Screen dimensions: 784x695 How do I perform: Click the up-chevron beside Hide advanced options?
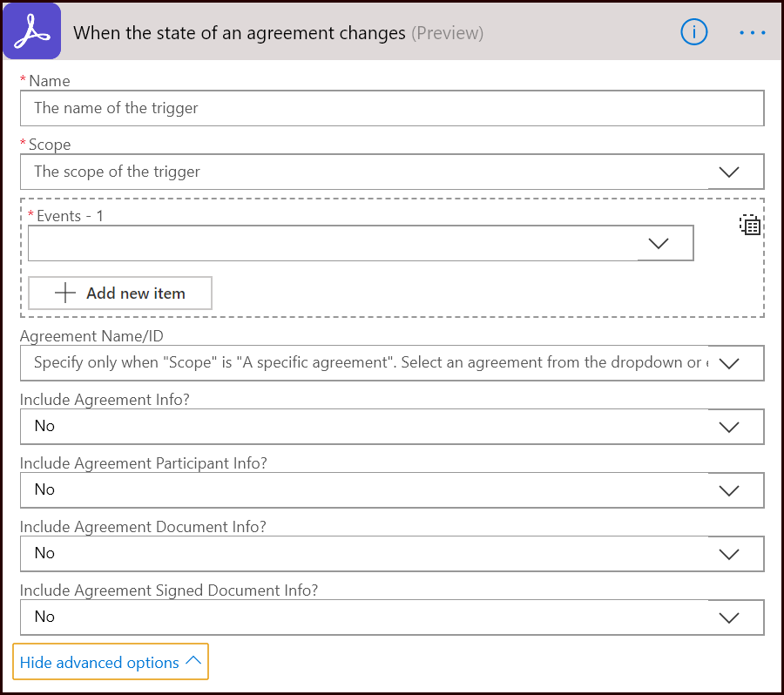pos(193,662)
